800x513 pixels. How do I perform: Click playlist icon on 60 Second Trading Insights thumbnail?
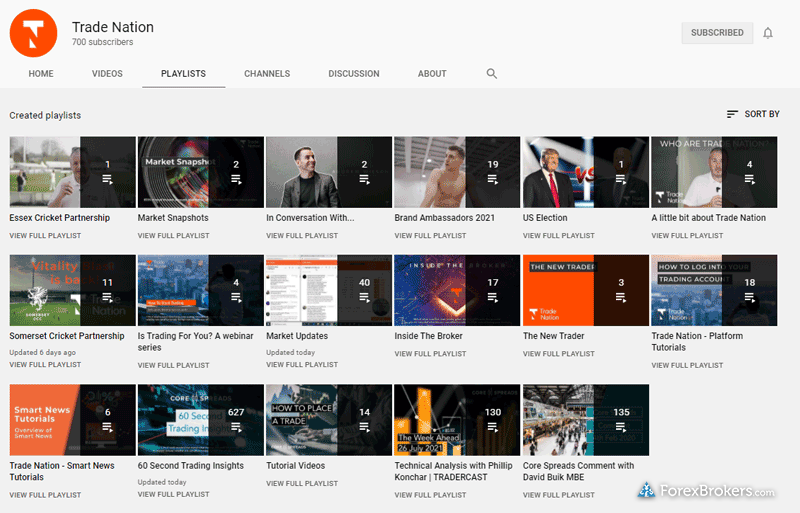tap(236, 427)
